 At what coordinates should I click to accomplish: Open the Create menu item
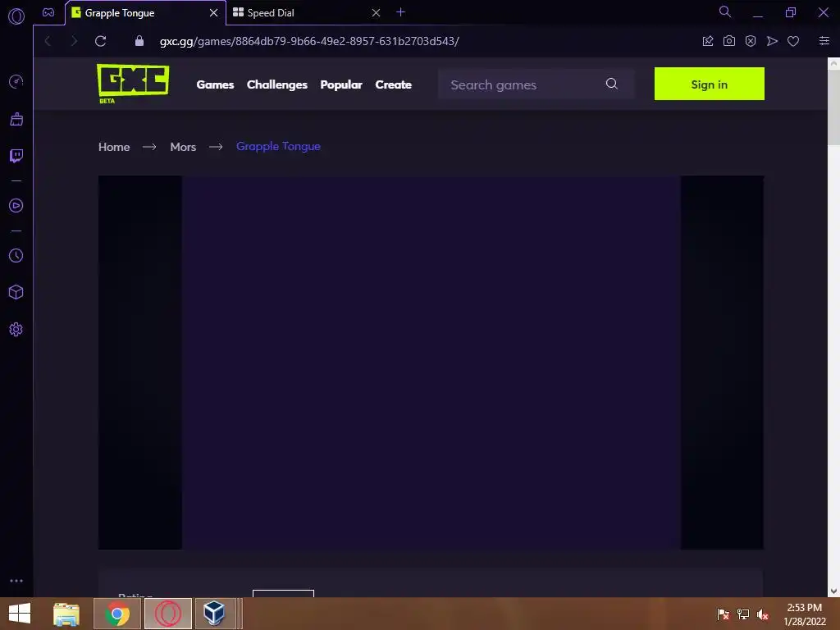coord(393,84)
